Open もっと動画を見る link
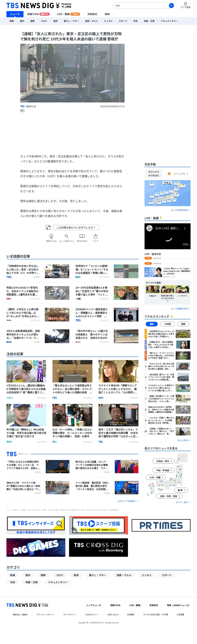Viewport: 197px width, 644px height. click(181, 309)
